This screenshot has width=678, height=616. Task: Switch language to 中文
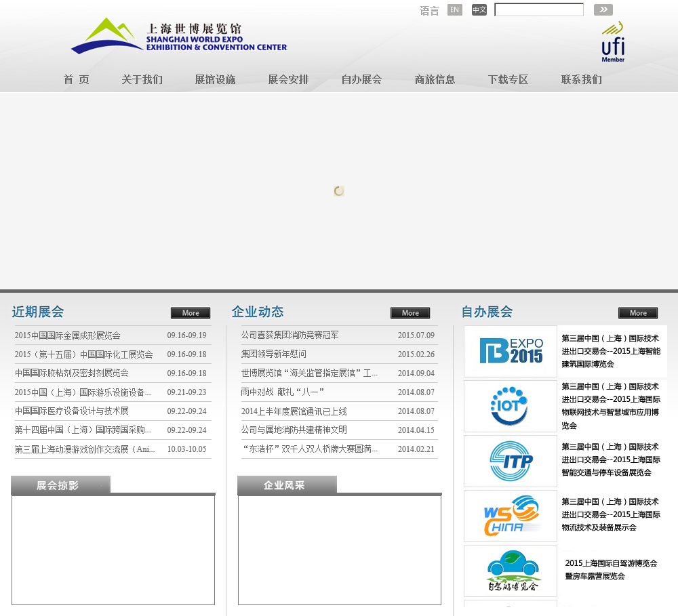coord(479,9)
